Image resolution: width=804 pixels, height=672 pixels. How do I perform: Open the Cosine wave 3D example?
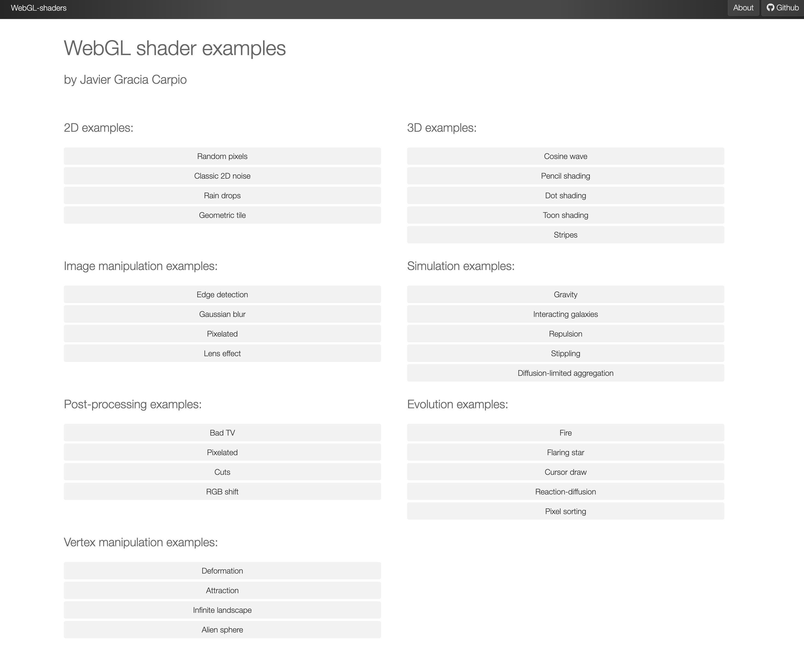pos(565,156)
